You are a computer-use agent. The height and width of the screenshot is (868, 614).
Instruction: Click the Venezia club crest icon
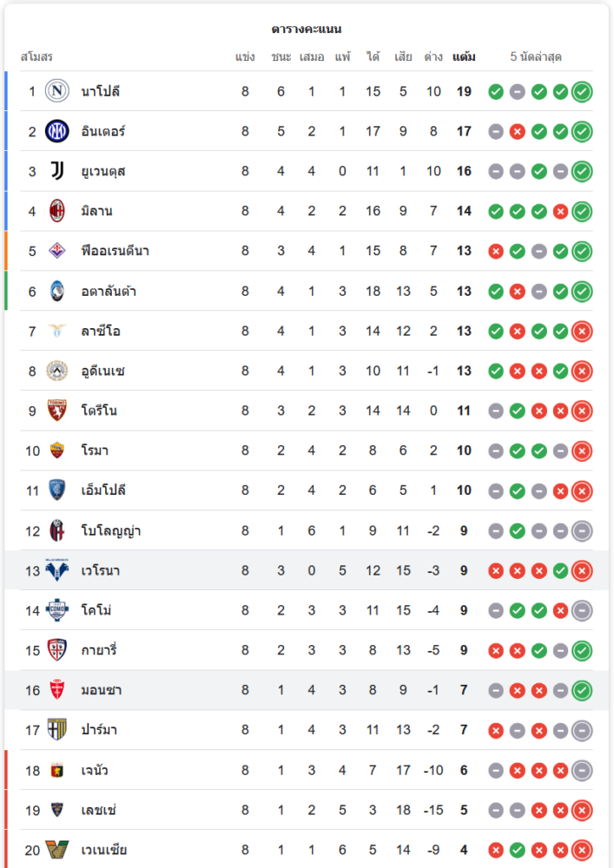[x=57, y=850]
